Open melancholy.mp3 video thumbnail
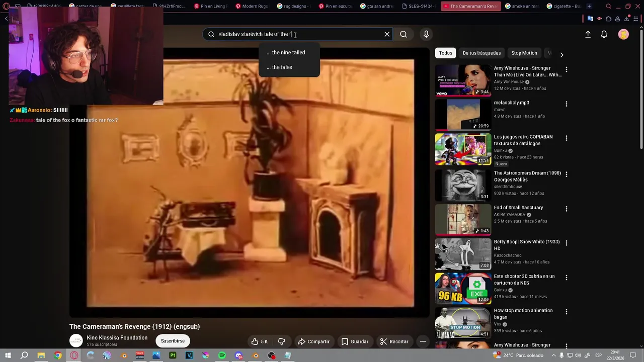Screen dimensions: 644x362 463,115
